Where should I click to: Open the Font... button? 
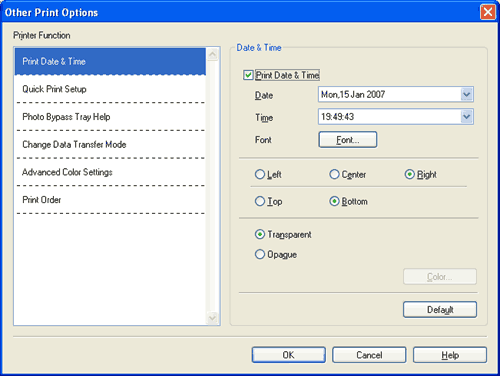tap(348, 140)
